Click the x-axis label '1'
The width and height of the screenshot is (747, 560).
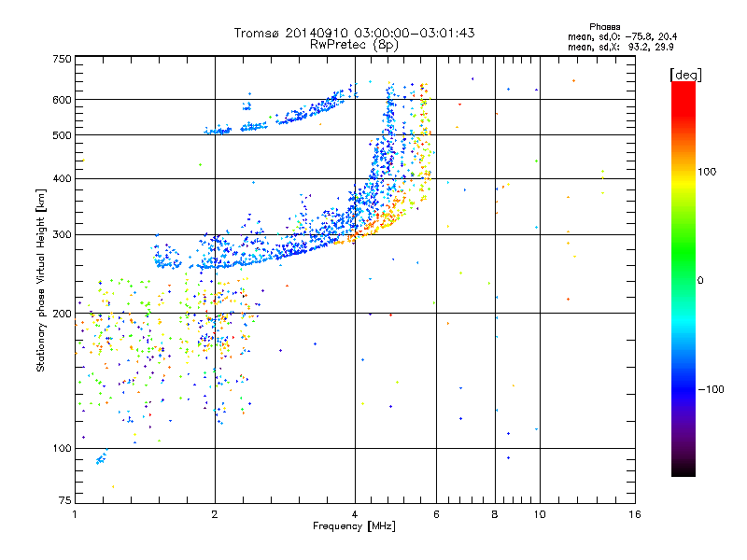click(75, 514)
